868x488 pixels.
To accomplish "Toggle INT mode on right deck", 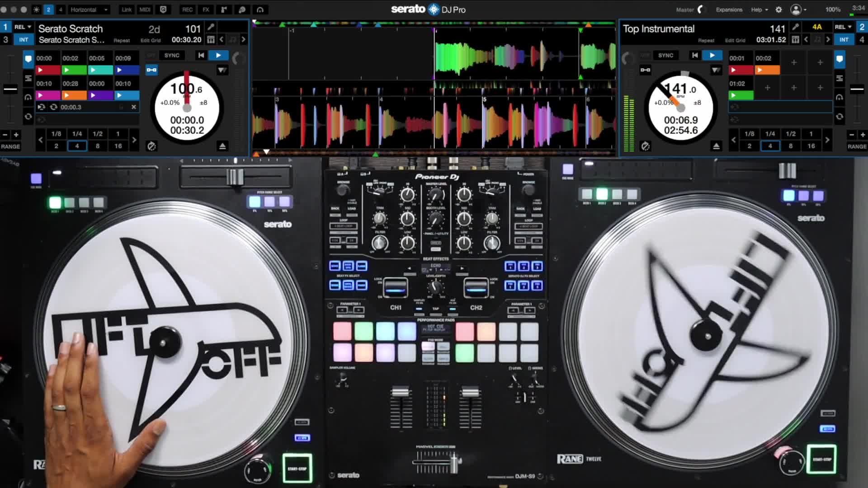I will [x=844, y=40].
